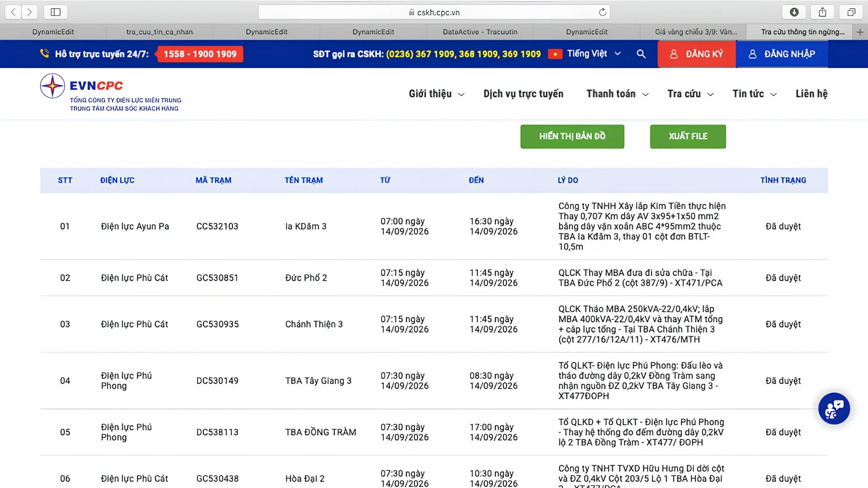The height and width of the screenshot is (488, 868).
Task: Toggle the Safari sidebar icon
Action: click(56, 12)
